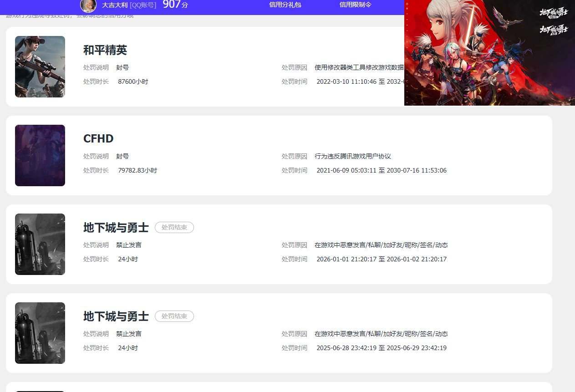
Task: Click the 2021-06-09 05:03:11 punishment time
Action: pyautogui.click(x=382, y=170)
